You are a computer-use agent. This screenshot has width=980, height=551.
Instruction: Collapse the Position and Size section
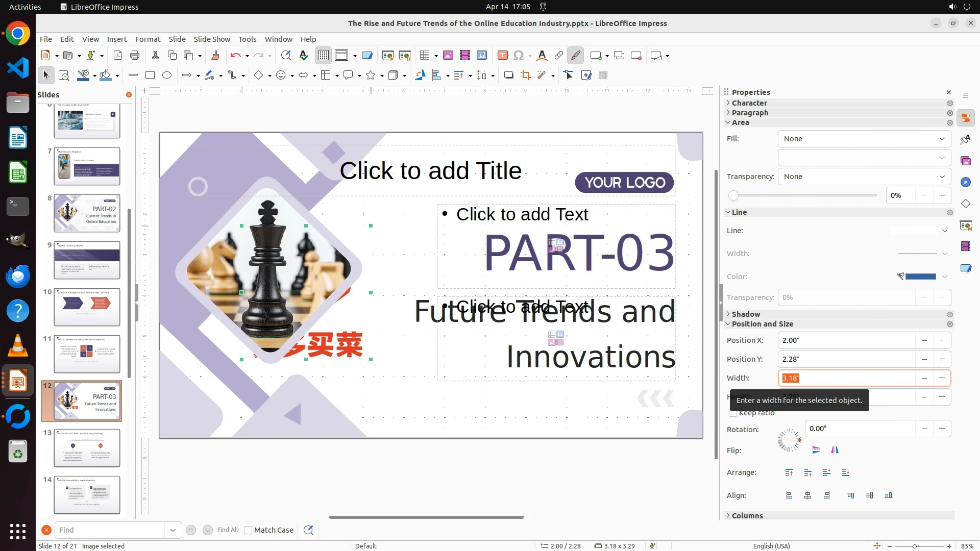coord(762,324)
